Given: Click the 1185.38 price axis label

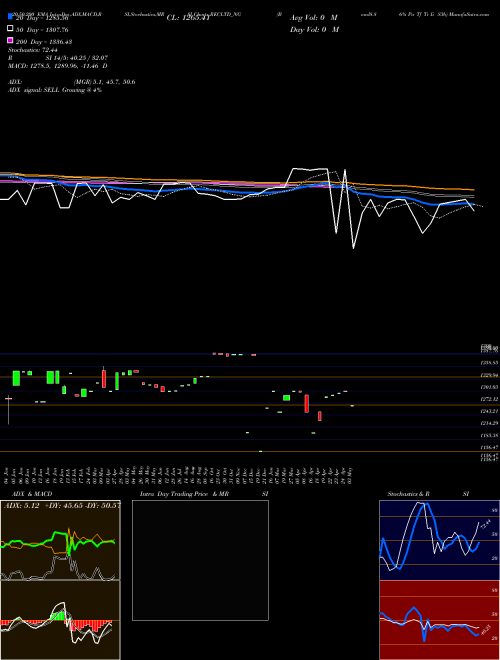Looking at the screenshot, I should click(490, 436).
